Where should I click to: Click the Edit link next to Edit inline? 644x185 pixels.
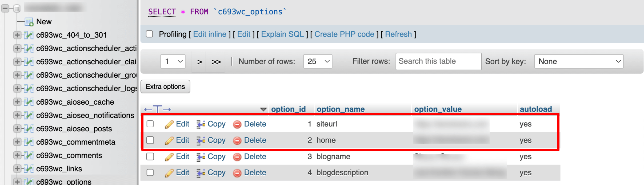pyautogui.click(x=244, y=34)
